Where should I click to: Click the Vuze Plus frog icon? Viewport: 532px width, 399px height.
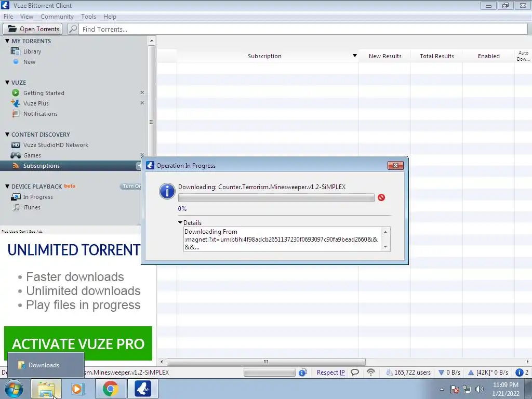(x=16, y=103)
